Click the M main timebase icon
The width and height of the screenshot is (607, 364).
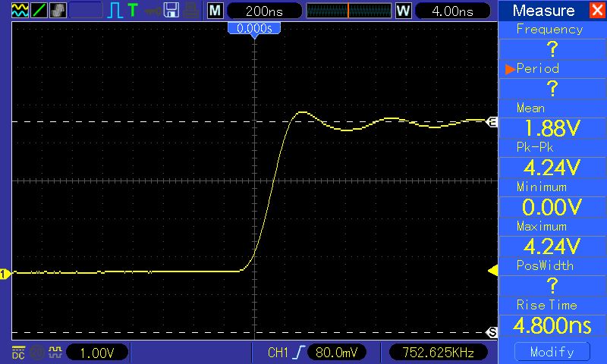coord(215,11)
